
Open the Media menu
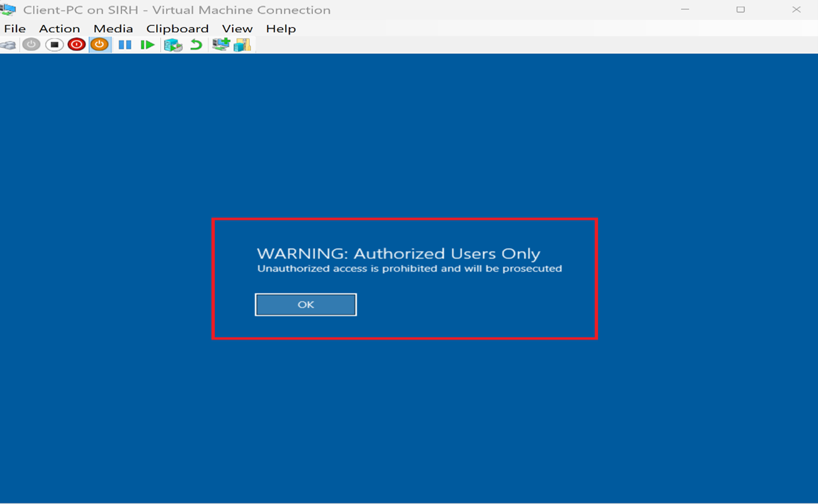point(113,28)
